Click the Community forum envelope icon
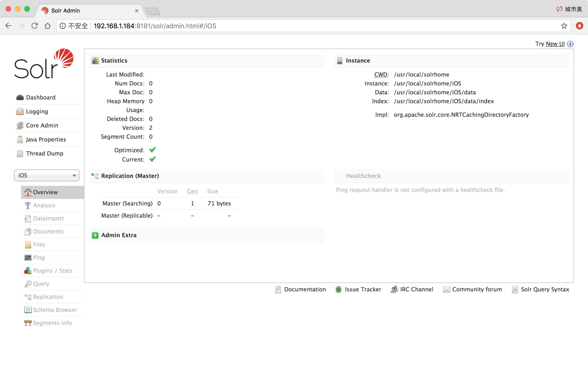The image size is (588, 374). coord(446,290)
